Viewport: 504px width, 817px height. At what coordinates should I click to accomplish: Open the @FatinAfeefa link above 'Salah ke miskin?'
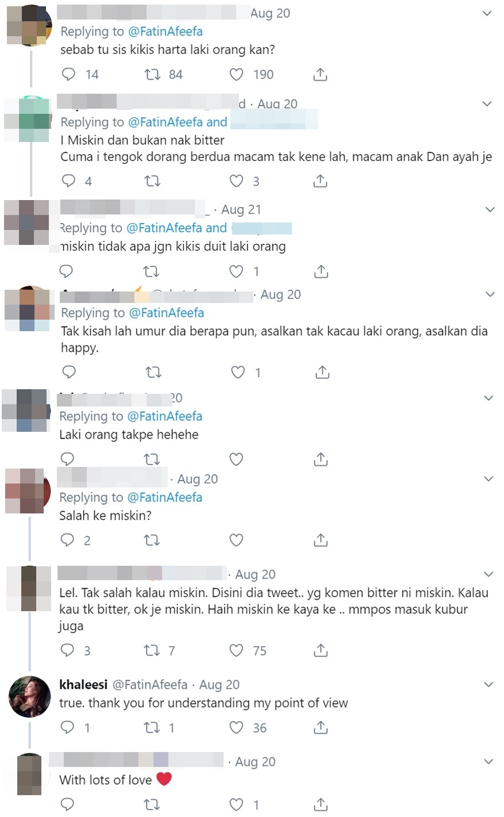164,497
